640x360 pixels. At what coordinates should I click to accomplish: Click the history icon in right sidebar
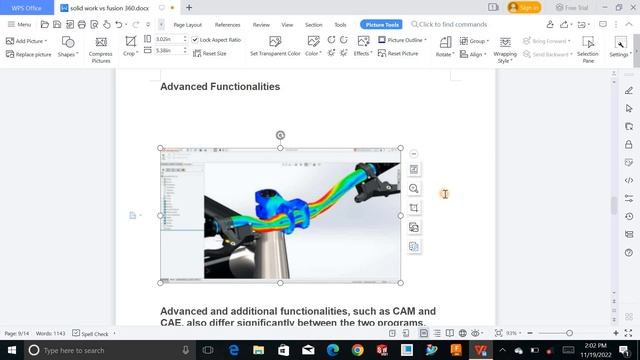pos(629,216)
